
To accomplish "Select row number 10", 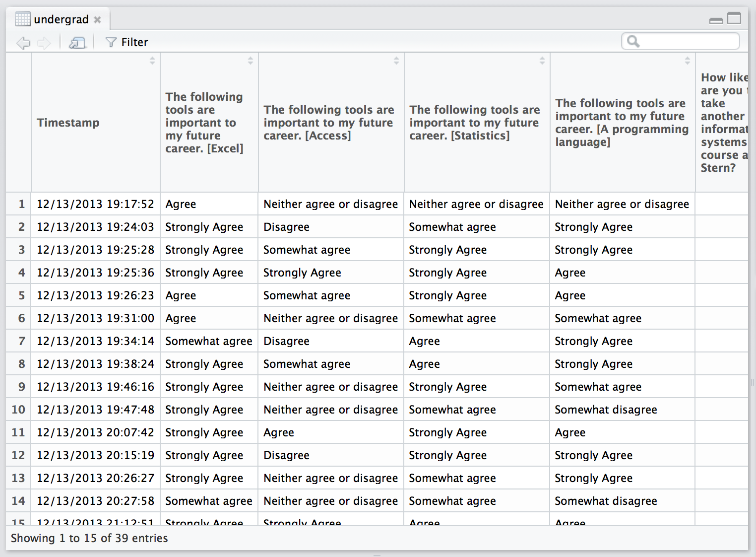I will [18, 410].
